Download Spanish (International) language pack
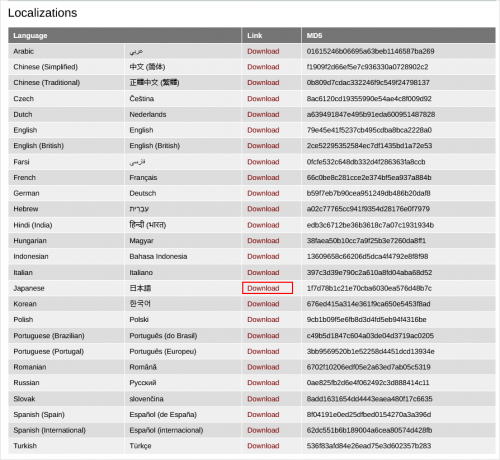 point(263,430)
